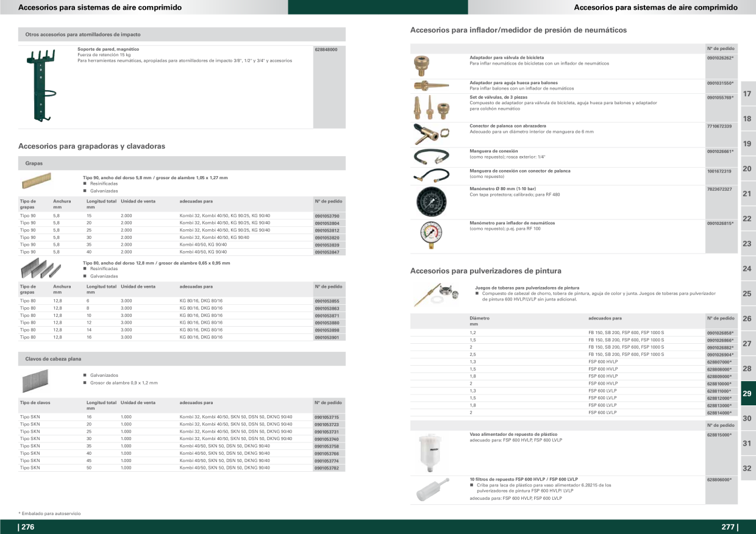Click the 'Embalado para autoservicio' footnote
The height and width of the screenshot is (534, 756).
50,514
